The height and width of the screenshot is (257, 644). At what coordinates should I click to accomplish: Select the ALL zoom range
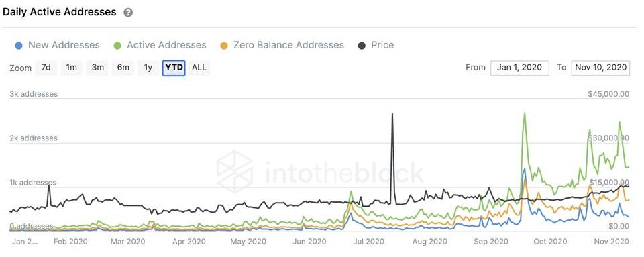coord(199,68)
